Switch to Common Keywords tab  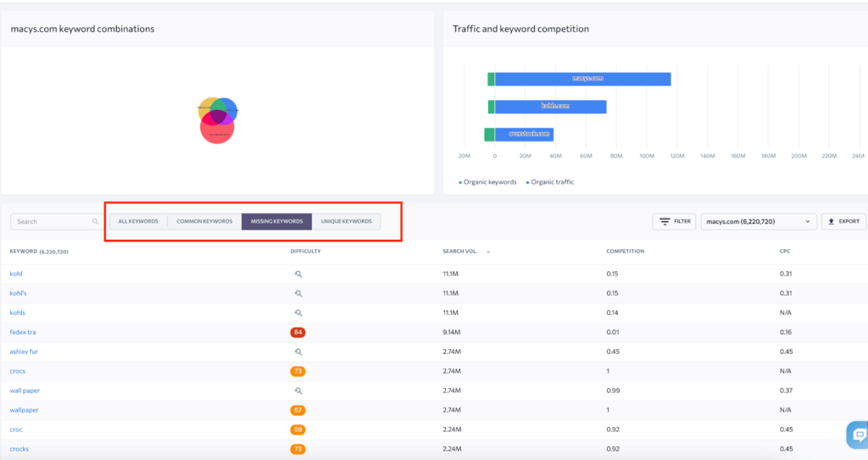(x=204, y=221)
